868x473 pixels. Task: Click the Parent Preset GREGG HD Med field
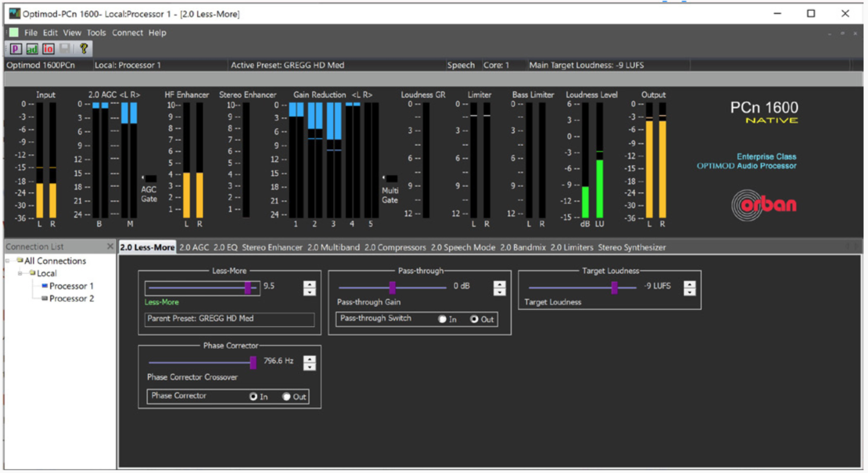tap(229, 319)
